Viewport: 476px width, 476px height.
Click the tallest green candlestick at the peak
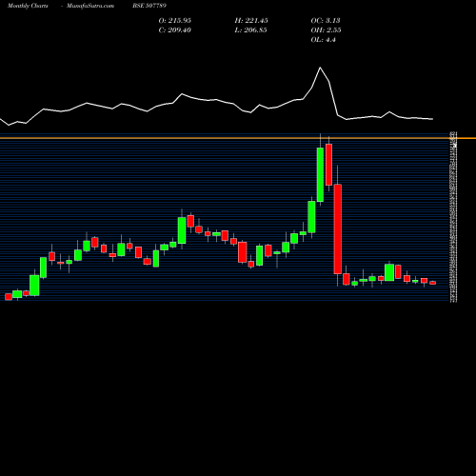320,174
